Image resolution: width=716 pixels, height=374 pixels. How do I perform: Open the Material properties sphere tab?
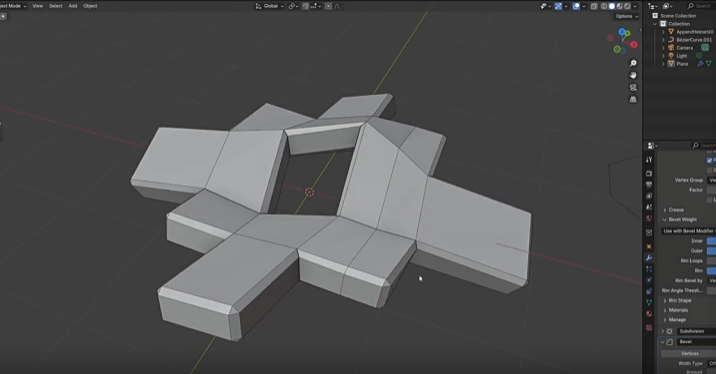tap(649, 314)
